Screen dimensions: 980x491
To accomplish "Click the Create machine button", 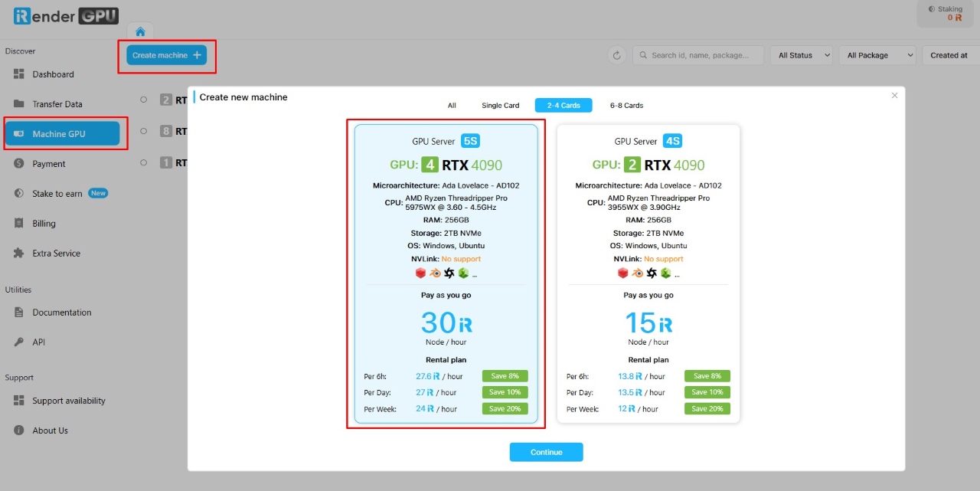I will pyautogui.click(x=166, y=55).
